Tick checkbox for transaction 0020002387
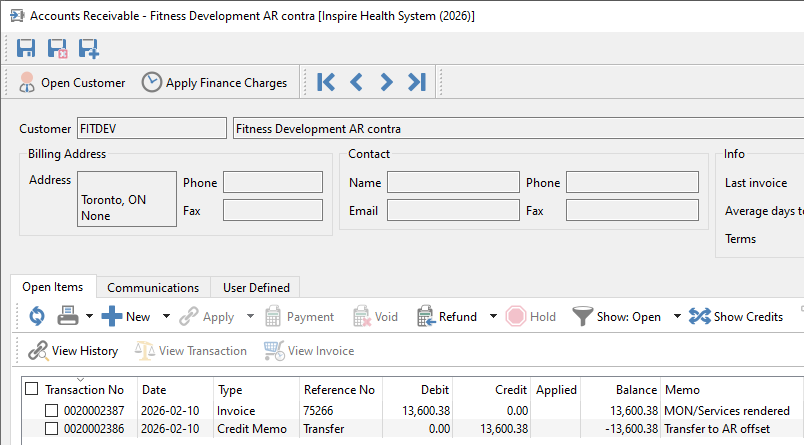The width and height of the screenshot is (804, 445). (x=51, y=411)
